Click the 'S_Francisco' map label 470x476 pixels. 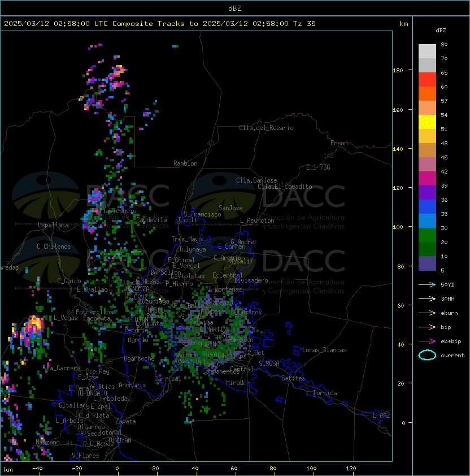coord(202,214)
